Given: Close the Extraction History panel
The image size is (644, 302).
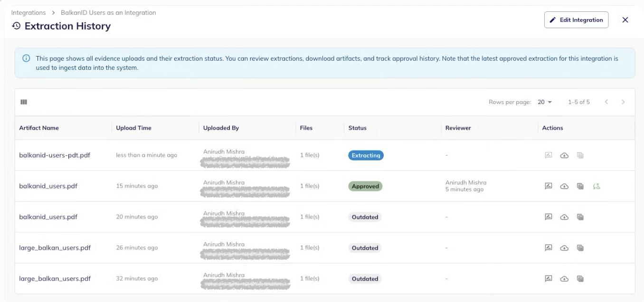Looking at the screenshot, I should coord(625,20).
